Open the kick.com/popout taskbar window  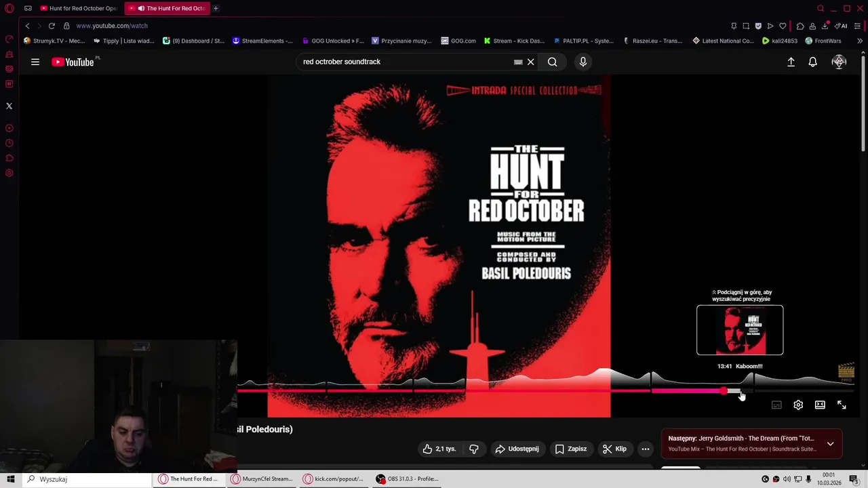pyautogui.click(x=334, y=479)
